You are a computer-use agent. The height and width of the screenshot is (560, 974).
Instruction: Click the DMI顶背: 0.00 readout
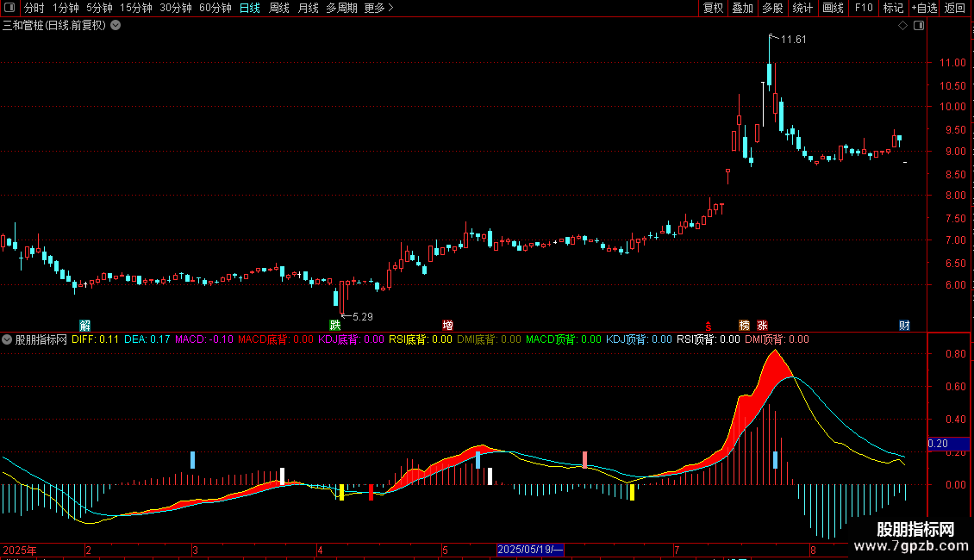tap(777, 339)
